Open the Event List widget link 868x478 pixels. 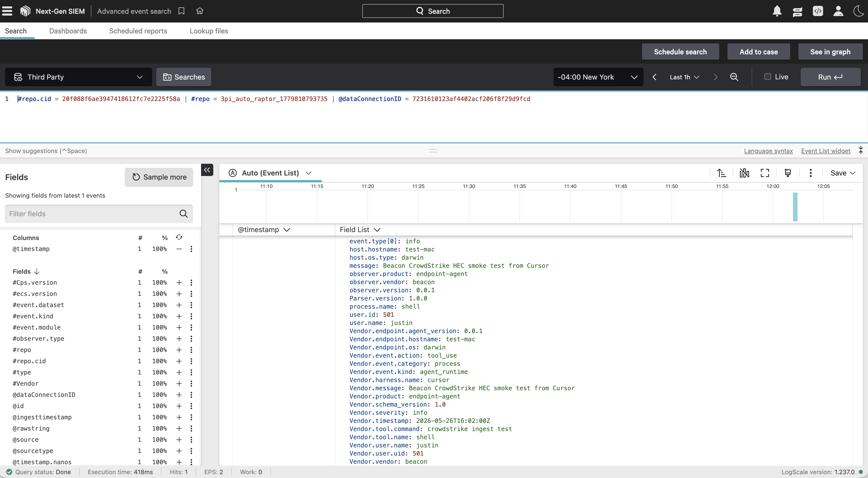tap(826, 151)
